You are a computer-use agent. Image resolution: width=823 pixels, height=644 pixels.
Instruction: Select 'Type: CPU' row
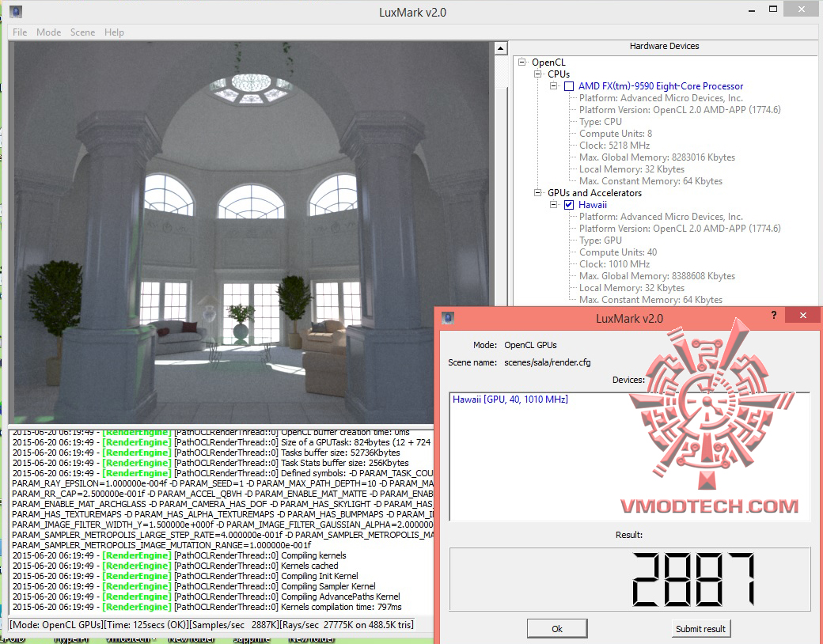pos(601,122)
